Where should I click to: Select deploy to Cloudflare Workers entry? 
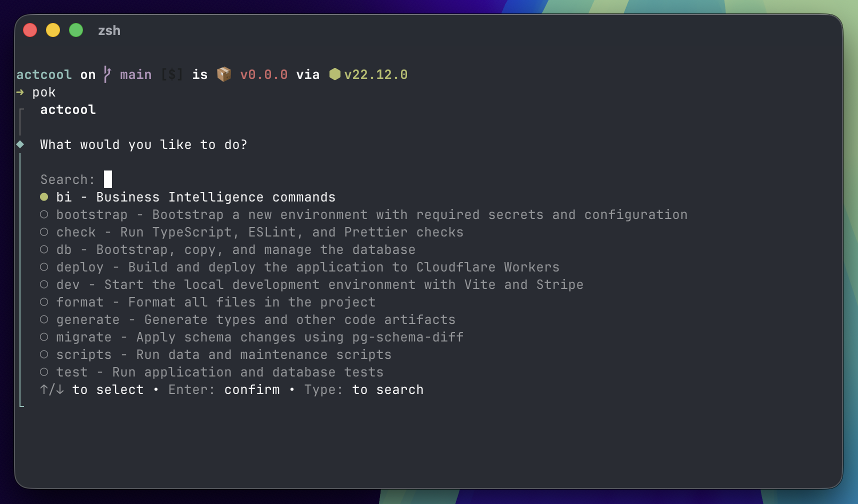point(307,267)
